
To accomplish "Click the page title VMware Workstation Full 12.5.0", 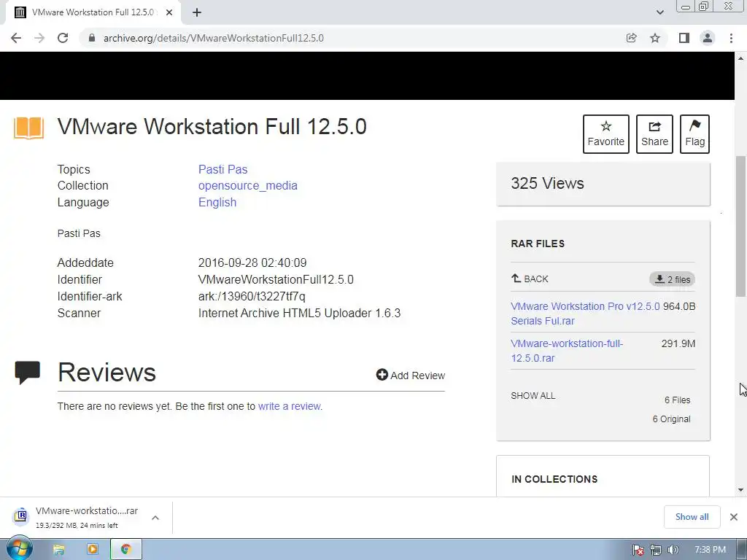I will [x=212, y=127].
